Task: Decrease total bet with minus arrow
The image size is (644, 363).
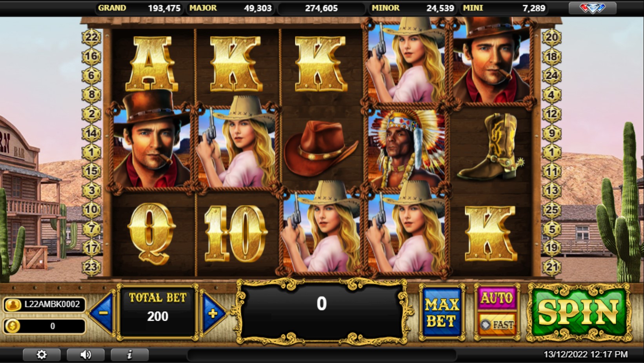Action: point(102,313)
